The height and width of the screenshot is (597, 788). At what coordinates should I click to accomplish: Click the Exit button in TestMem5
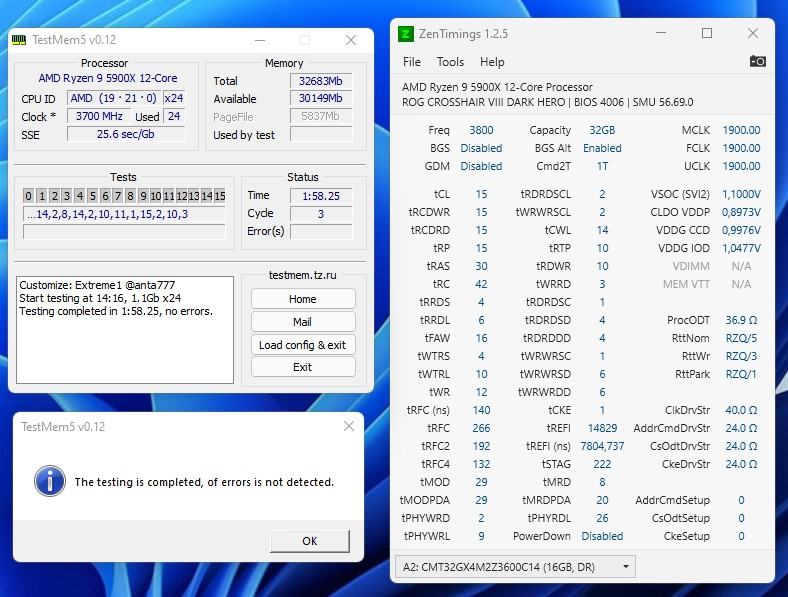point(303,367)
